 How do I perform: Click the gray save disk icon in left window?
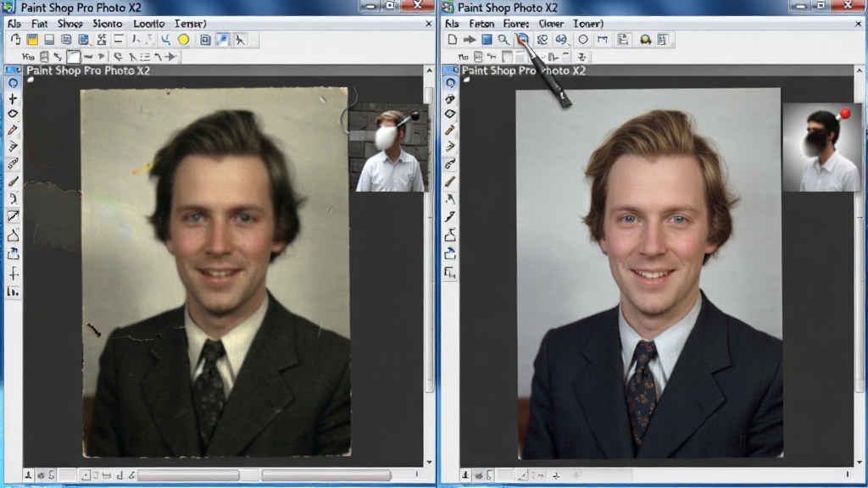49,40
